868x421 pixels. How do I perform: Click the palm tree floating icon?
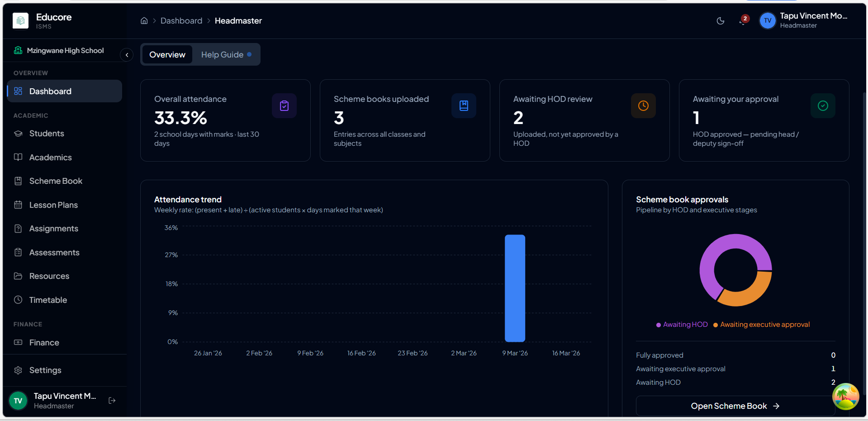pos(845,397)
